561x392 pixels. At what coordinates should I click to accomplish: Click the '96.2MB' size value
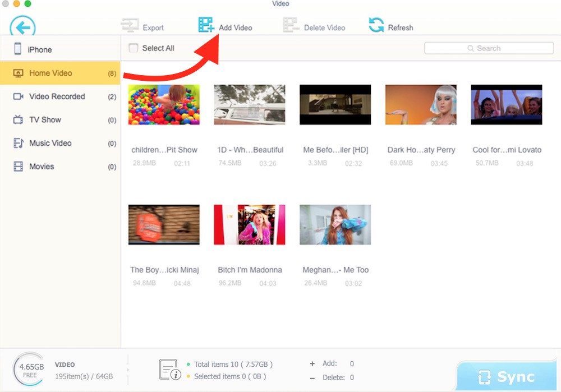point(230,283)
